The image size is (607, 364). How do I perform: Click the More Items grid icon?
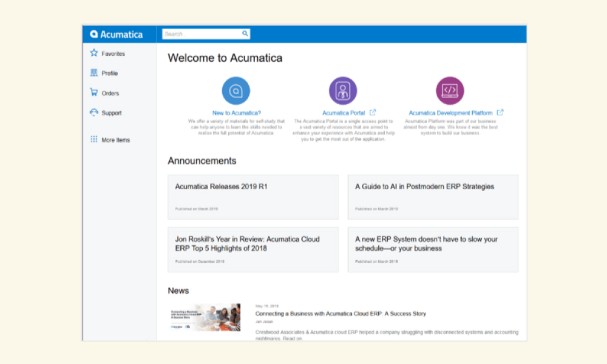click(x=93, y=140)
